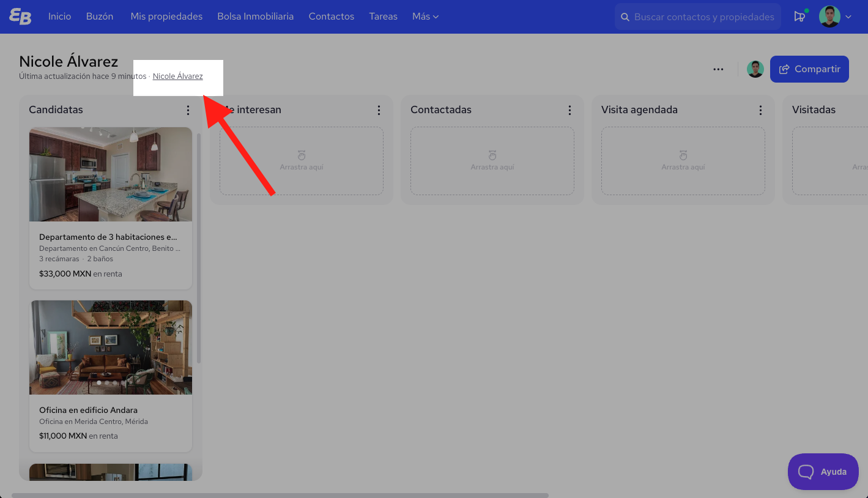
Task: Click the Visita agendada column header
Action: click(x=639, y=110)
